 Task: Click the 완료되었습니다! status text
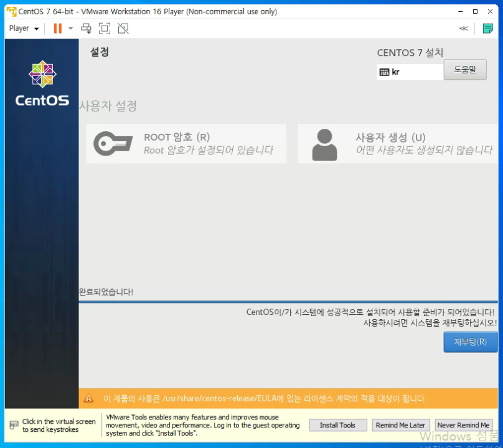click(x=106, y=292)
